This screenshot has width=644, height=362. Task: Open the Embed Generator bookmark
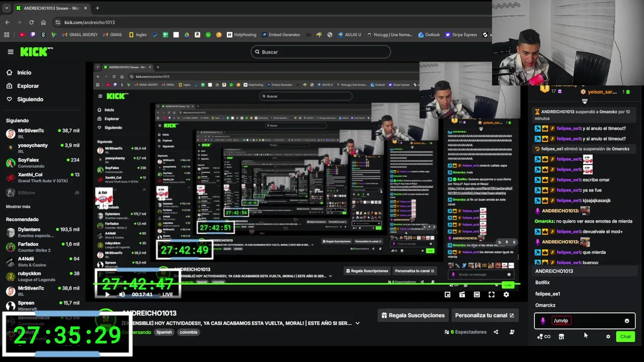280,35
